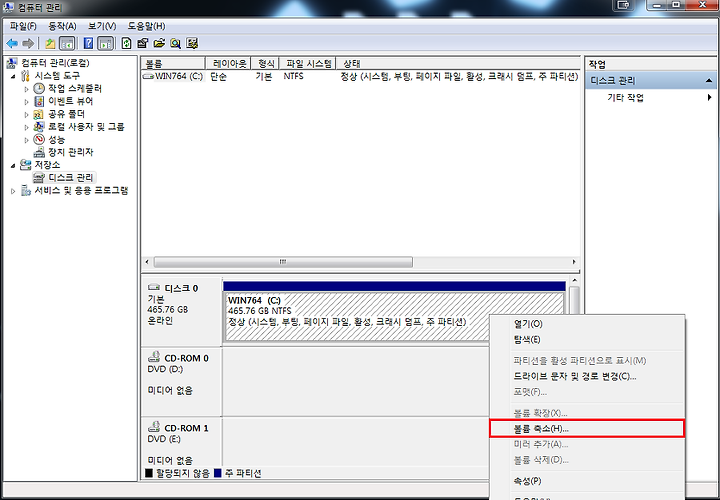The height and width of the screenshot is (500, 720).
Task: Click the CD-ROM 1 drive icon
Action: [154, 427]
